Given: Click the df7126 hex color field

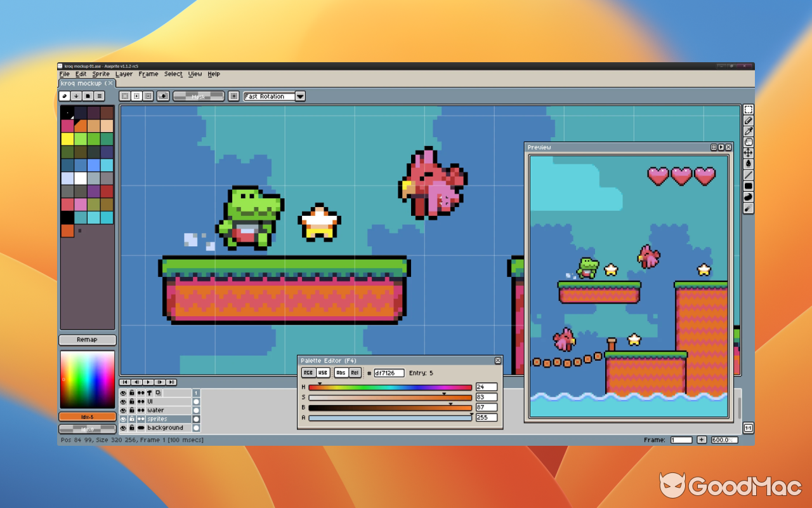Looking at the screenshot, I should point(388,373).
